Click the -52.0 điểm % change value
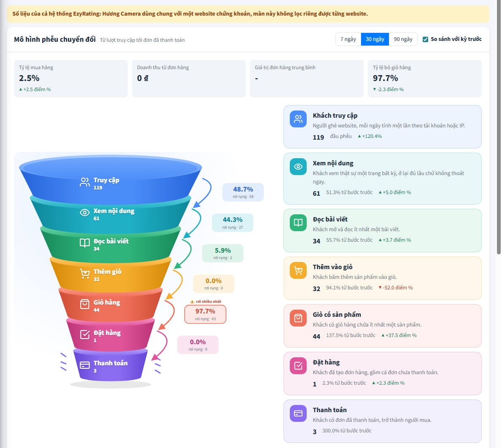 pyautogui.click(x=396, y=288)
